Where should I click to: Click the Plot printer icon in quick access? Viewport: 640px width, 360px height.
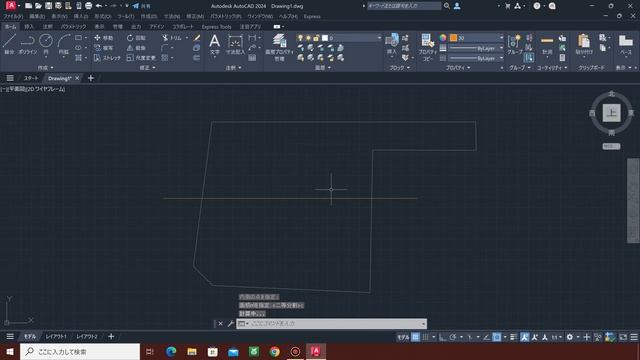point(89,6)
